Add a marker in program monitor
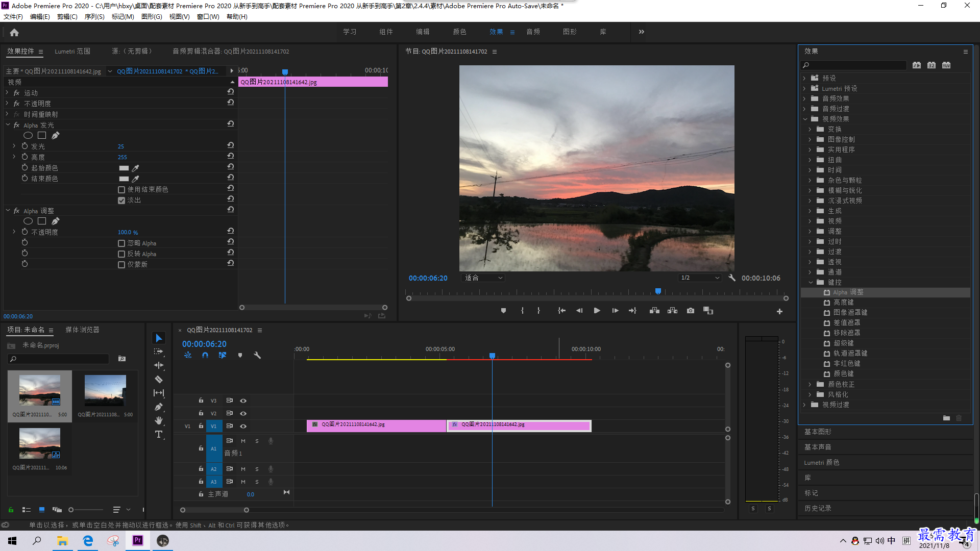This screenshot has height=551, width=980. click(503, 311)
